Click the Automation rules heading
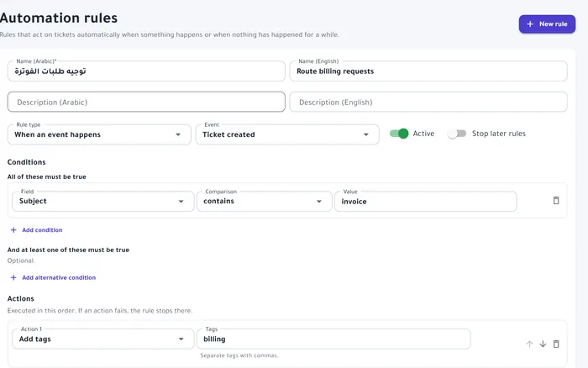Viewport: 588px width, 368px height. pos(59,18)
